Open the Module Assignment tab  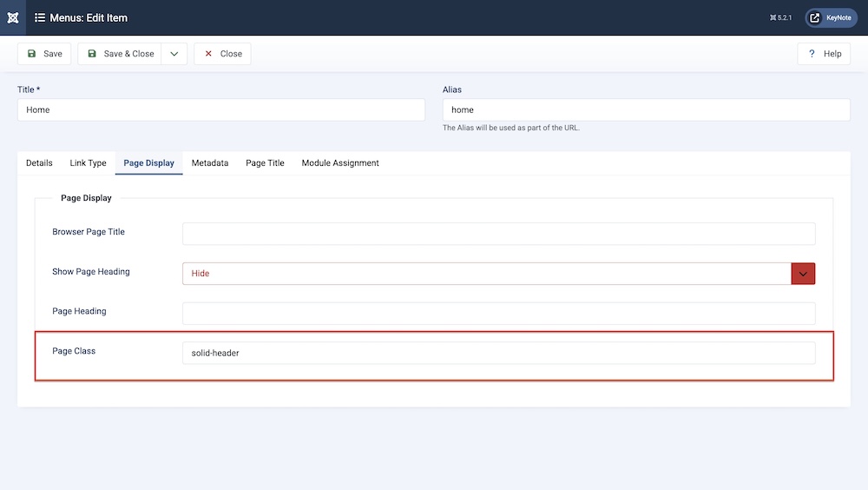(340, 163)
